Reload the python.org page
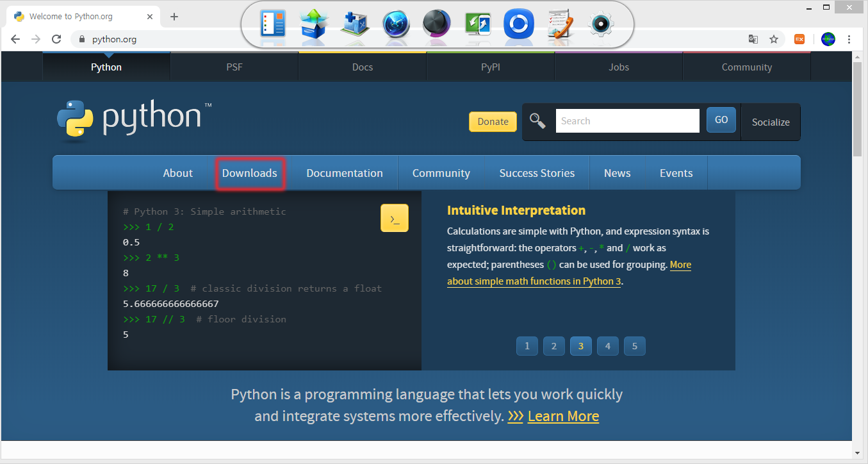The image size is (868, 464). [x=56, y=39]
